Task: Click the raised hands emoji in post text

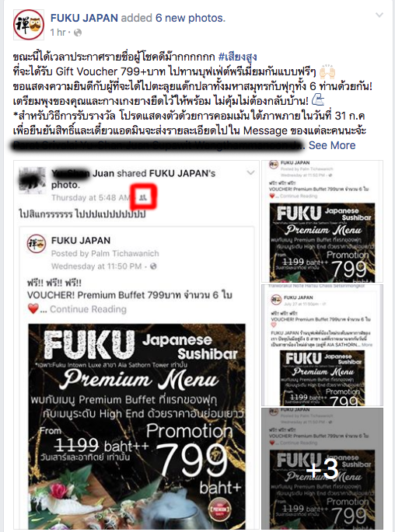Action: point(327,71)
